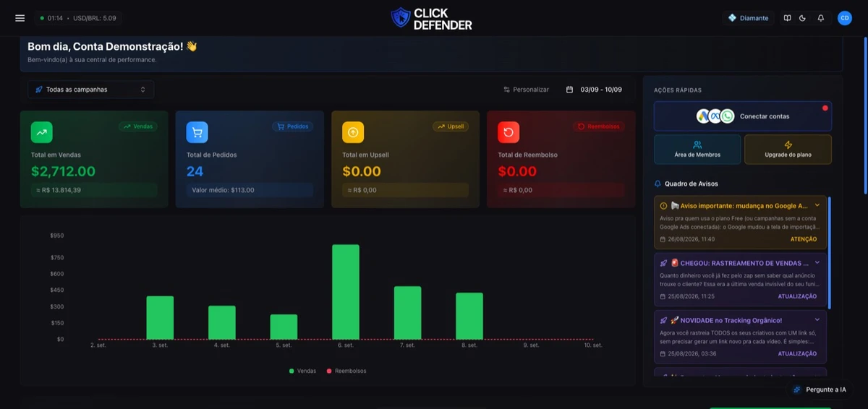
Task: Click the ATUALIZAÇÃO label dated 25/08/2026, 03:36
Action: (x=797, y=354)
